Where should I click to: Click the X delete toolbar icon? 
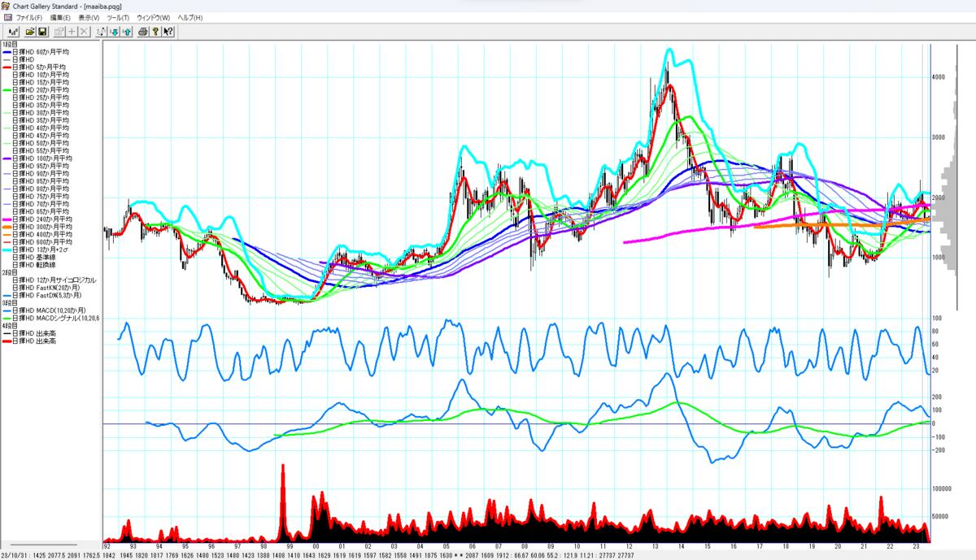click(84, 32)
